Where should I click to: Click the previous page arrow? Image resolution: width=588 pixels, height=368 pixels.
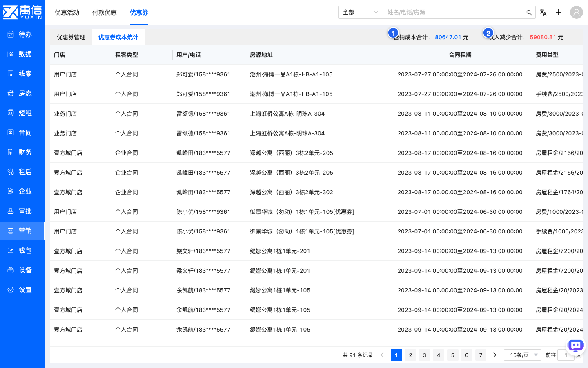[x=382, y=355]
